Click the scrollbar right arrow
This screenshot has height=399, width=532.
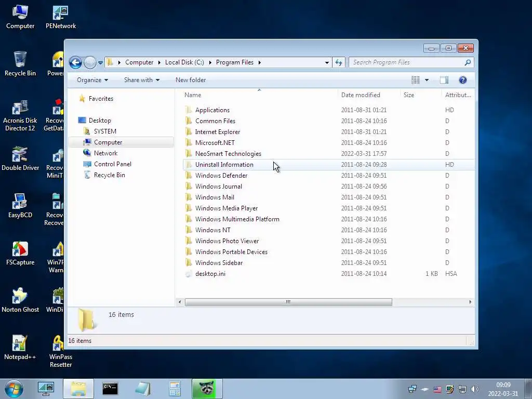pyautogui.click(x=470, y=302)
